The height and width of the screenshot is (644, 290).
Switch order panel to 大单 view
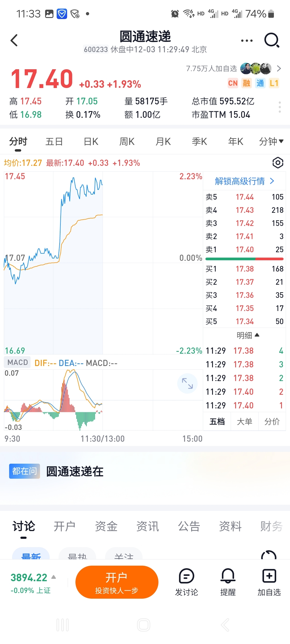click(x=244, y=422)
